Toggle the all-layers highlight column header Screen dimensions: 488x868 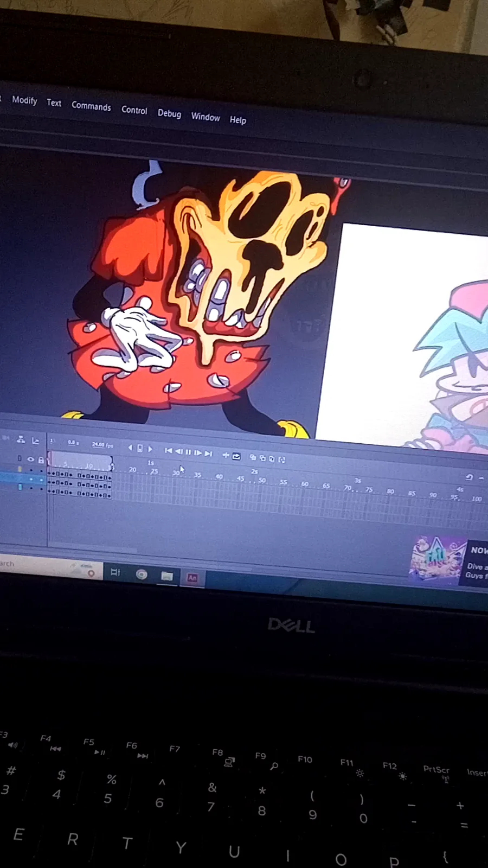point(20,458)
